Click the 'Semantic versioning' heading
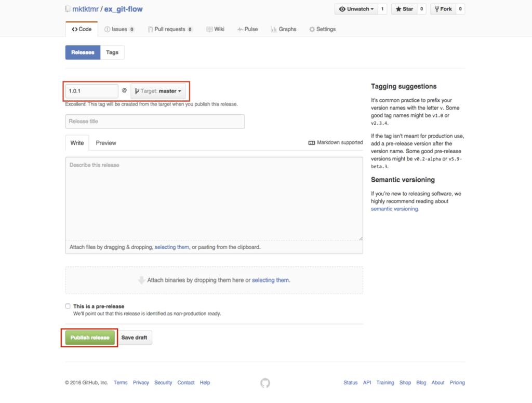Screen dimensions: 532x403 pos(403,180)
